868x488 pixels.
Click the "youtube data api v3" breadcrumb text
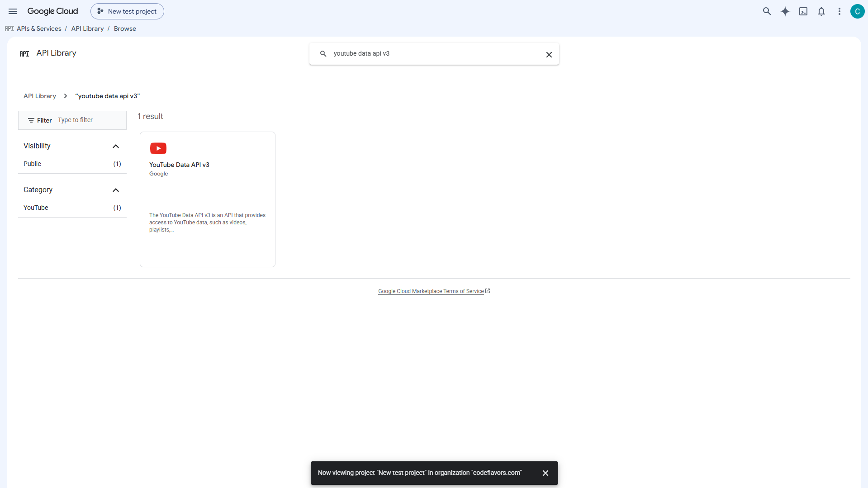click(108, 96)
